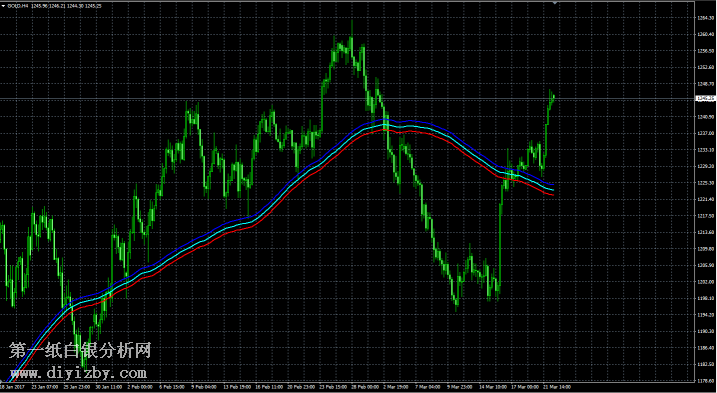Click the GOLD H4 dropdown triangle
The image size is (717, 393).
(x=4, y=5)
